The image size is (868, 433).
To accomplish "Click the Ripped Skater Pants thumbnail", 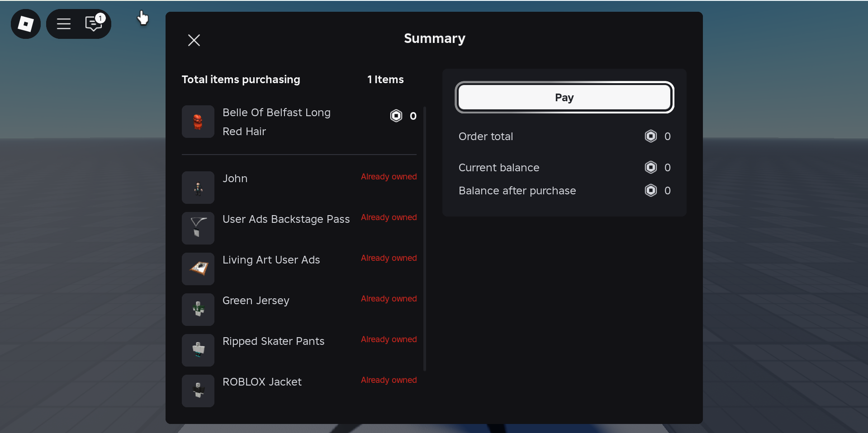I will click(x=198, y=350).
